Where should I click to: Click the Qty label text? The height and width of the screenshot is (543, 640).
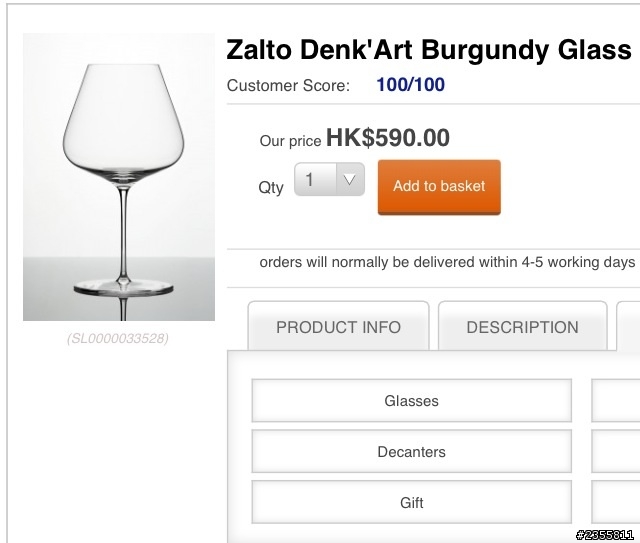271,187
